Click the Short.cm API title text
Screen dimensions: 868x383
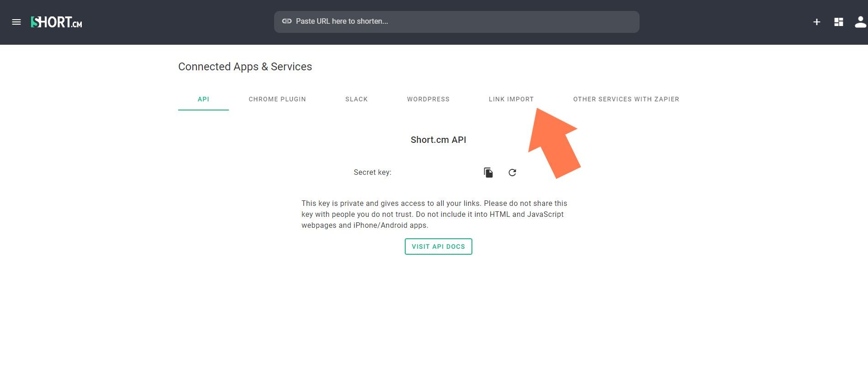coord(439,140)
